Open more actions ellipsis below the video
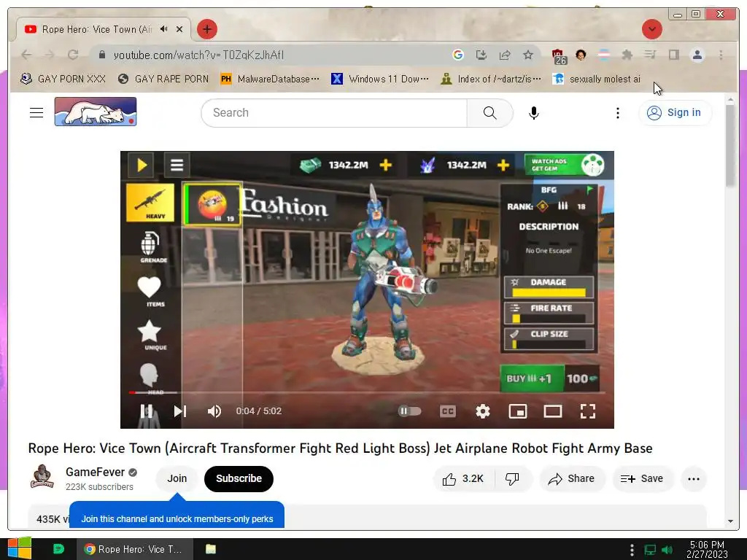Image resolution: width=747 pixels, height=560 pixels. click(694, 478)
